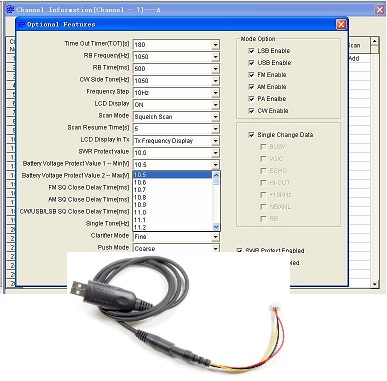Image resolution: width=387 pixels, height=381 pixels.
Task: Click the dropdown list's down scroll arrow
Action: point(216,227)
